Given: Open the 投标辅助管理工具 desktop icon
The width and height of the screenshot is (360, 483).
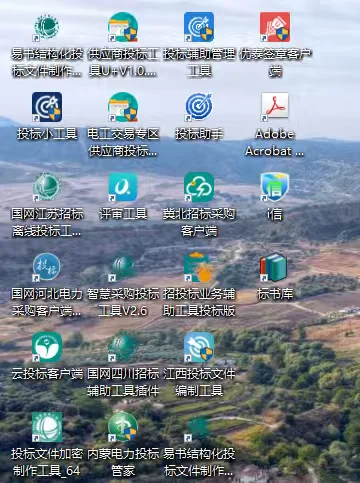Looking at the screenshot, I should click(199, 27).
